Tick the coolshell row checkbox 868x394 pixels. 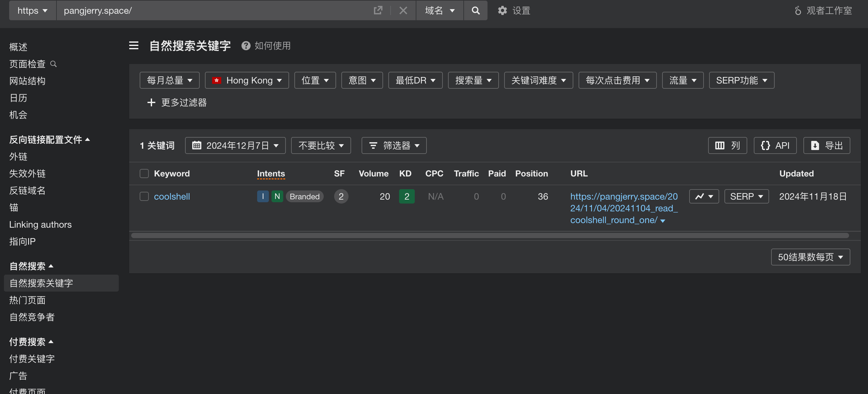click(144, 196)
